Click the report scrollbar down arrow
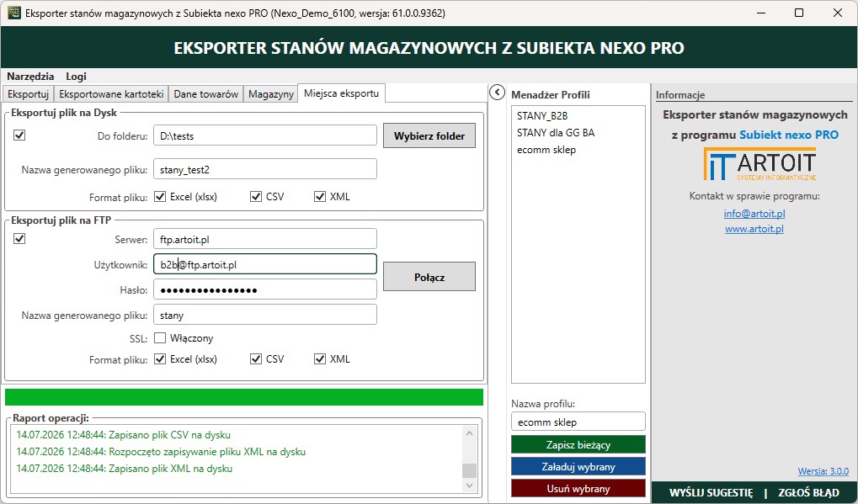The width and height of the screenshot is (858, 504). point(470,485)
